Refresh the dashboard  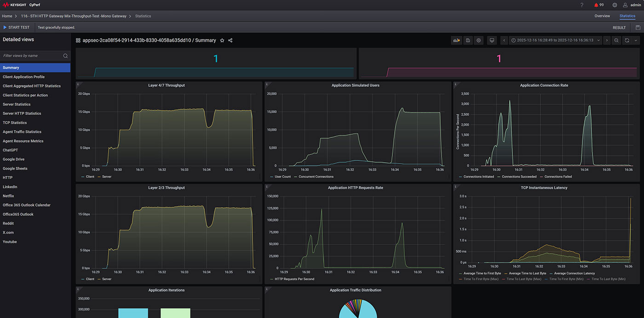tap(627, 40)
